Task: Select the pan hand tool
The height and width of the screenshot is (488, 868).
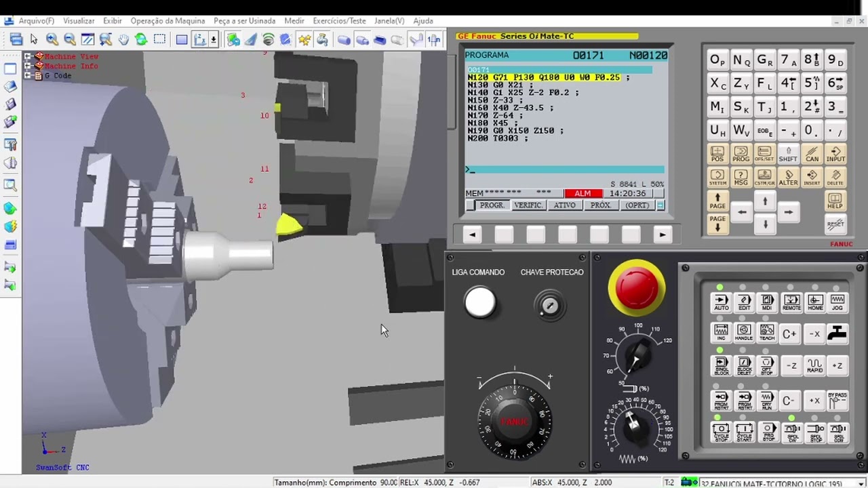Action: click(123, 40)
